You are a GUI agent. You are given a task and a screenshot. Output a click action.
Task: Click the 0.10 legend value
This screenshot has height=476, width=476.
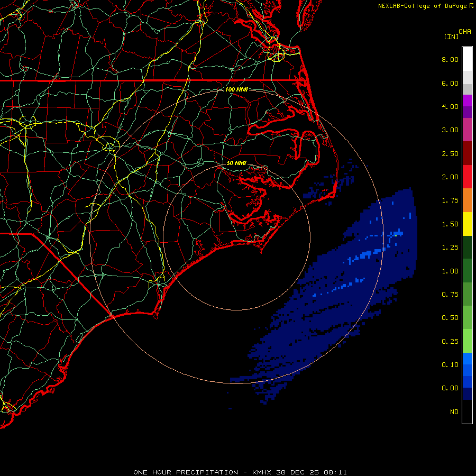450,365
